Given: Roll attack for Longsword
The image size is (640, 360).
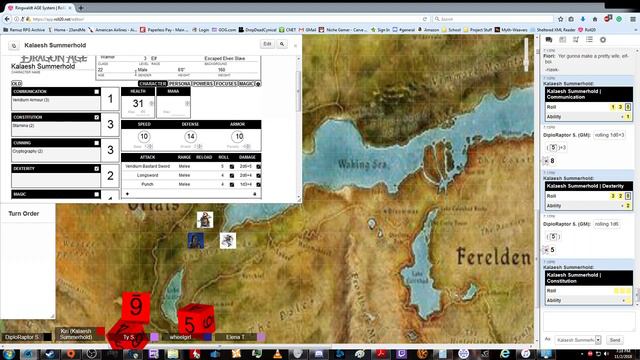Looking at the screenshot, I should pyautogui.click(x=232, y=176).
